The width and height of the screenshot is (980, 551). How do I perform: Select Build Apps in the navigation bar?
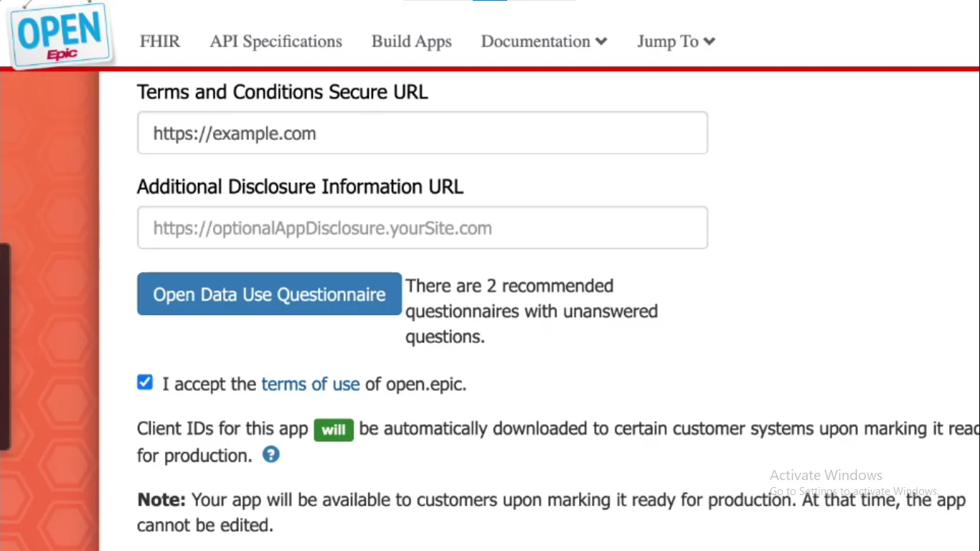(411, 42)
